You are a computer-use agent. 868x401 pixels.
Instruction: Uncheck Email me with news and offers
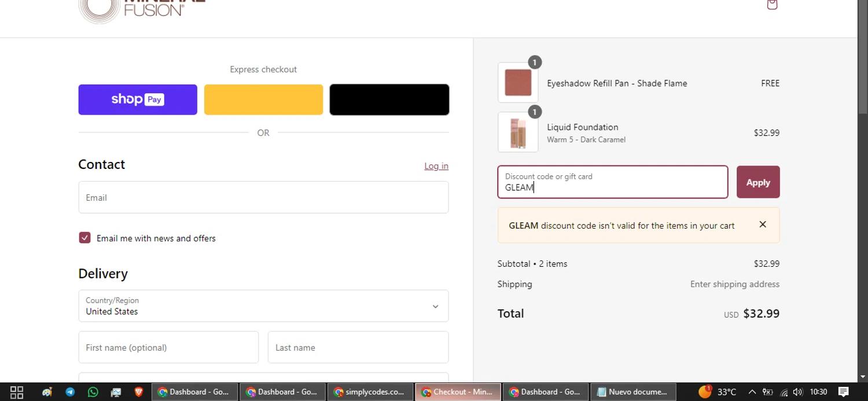pyautogui.click(x=84, y=238)
